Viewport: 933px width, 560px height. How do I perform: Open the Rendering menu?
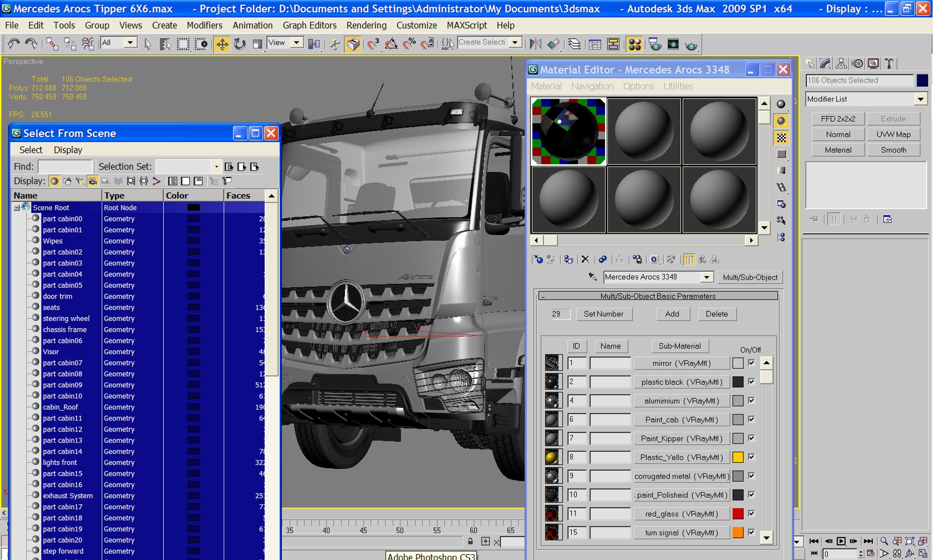[366, 25]
